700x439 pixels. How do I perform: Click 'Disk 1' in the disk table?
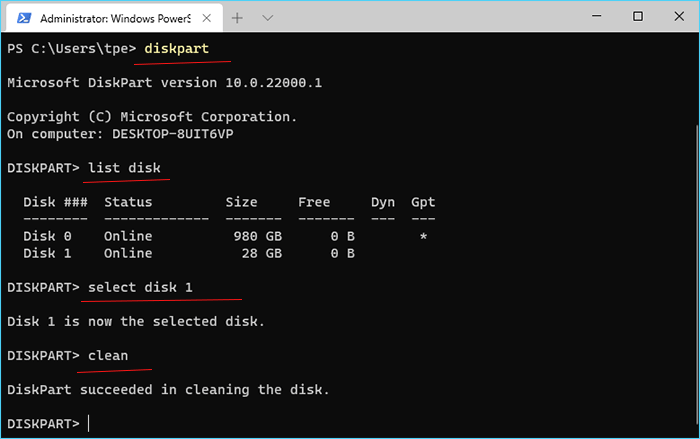pyautogui.click(x=47, y=253)
